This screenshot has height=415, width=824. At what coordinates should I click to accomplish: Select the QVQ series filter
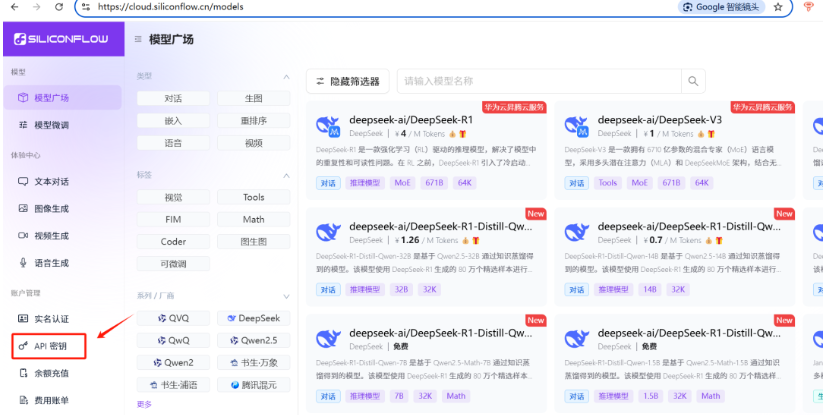[173, 318]
